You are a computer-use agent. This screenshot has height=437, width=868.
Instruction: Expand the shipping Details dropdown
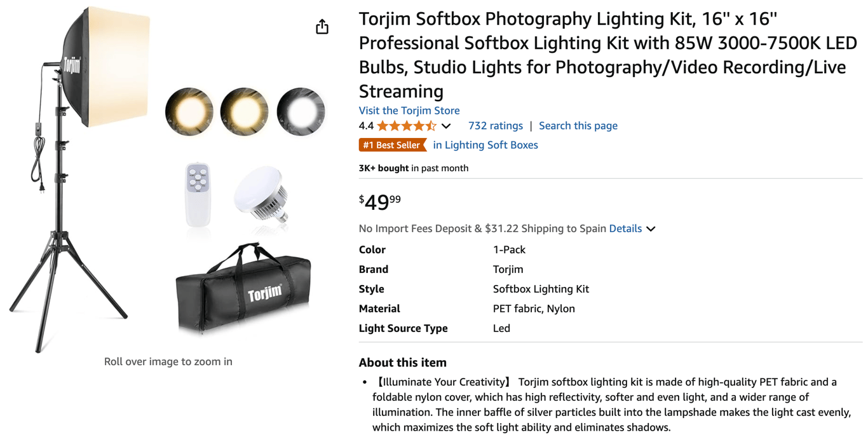click(x=626, y=228)
